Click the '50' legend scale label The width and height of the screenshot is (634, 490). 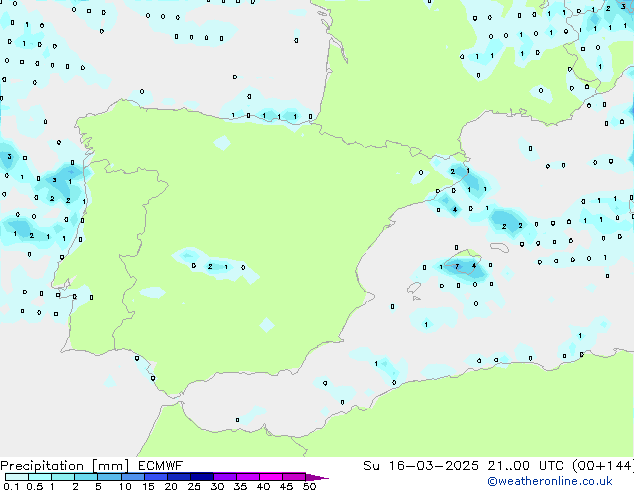click(x=309, y=486)
